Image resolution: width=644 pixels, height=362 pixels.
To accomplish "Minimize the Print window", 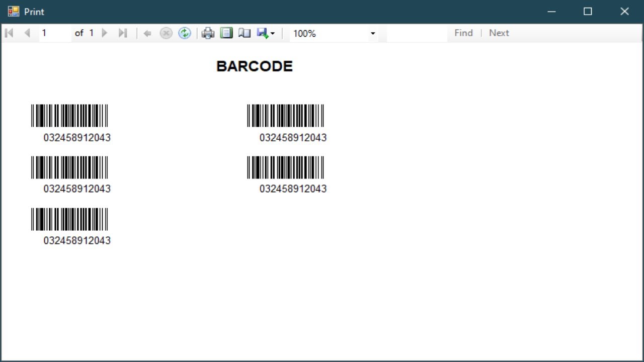I will tap(551, 11).
